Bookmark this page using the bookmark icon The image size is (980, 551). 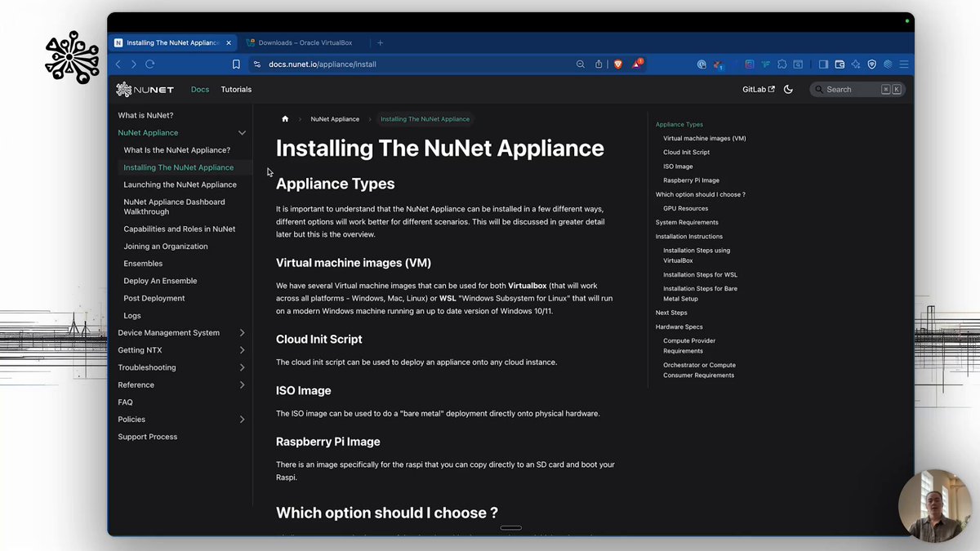tap(236, 64)
